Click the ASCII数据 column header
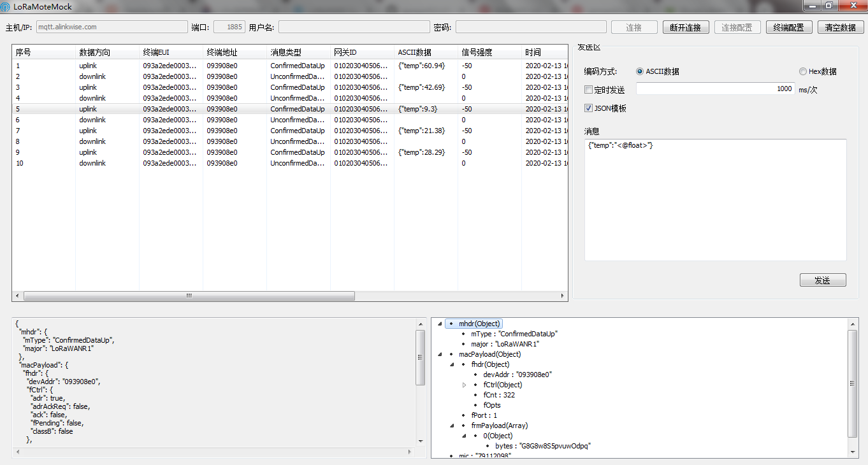This screenshot has width=868, height=465. pyautogui.click(x=426, y=52)
